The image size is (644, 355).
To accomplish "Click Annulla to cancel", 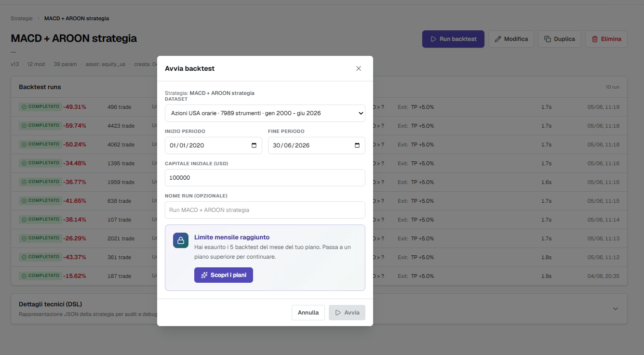I will pos(308,313).
